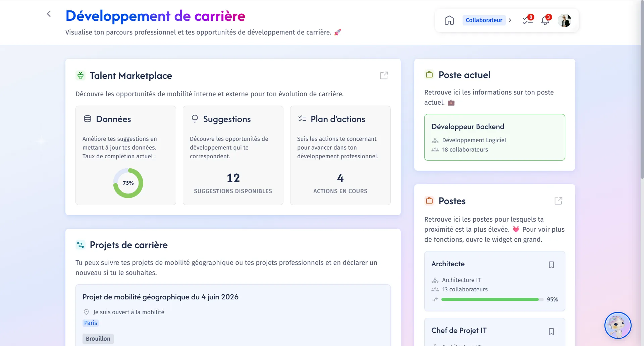Screen dimensions: 644x346
Task: Click the Développement Logiciel department icon
Action: [x=435, y=140]
